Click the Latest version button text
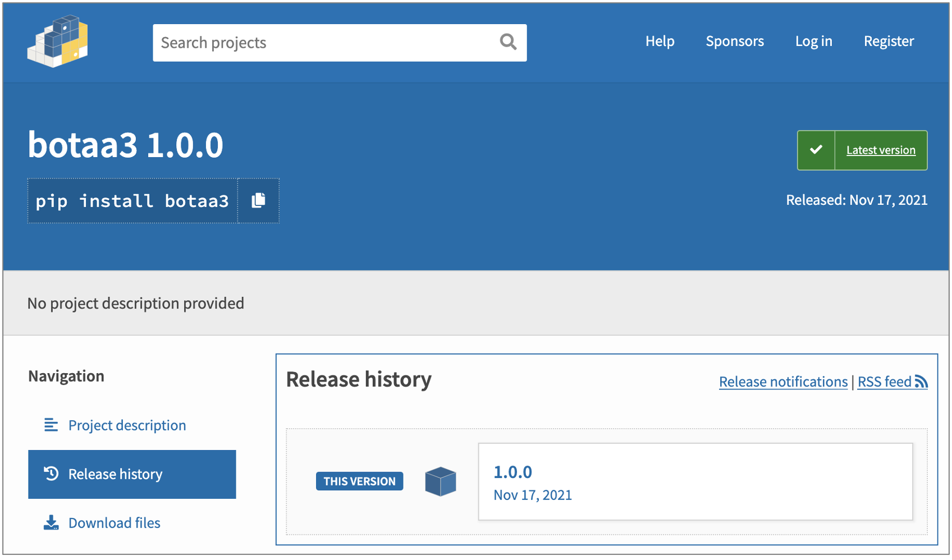Viewport: 952px width, 560px height. [x=881, y=150]
